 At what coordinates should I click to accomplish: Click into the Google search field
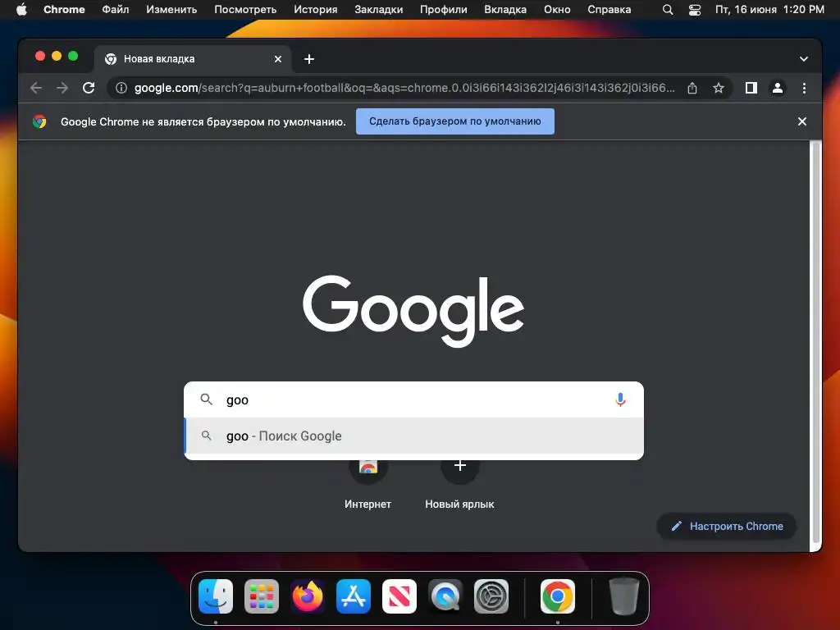point(413,399)
